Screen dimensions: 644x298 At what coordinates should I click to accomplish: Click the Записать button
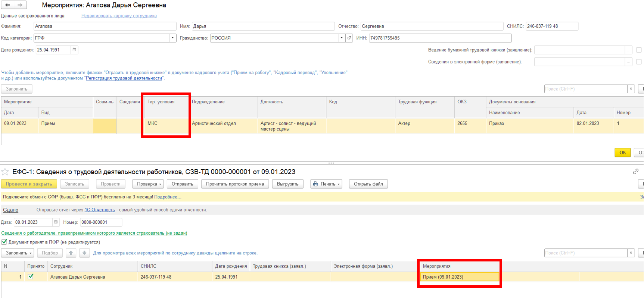[75, 184]
